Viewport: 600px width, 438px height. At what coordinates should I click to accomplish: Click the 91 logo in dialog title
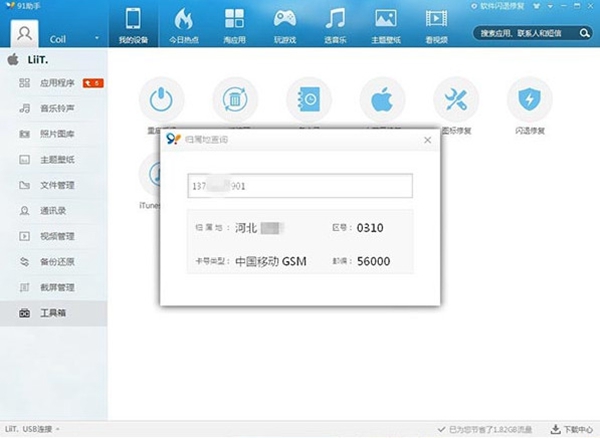coord(173,138)
